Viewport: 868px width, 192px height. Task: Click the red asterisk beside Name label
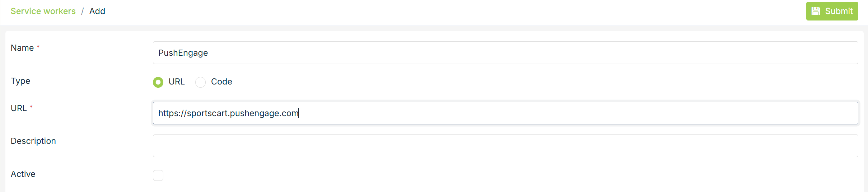point(38,47)
